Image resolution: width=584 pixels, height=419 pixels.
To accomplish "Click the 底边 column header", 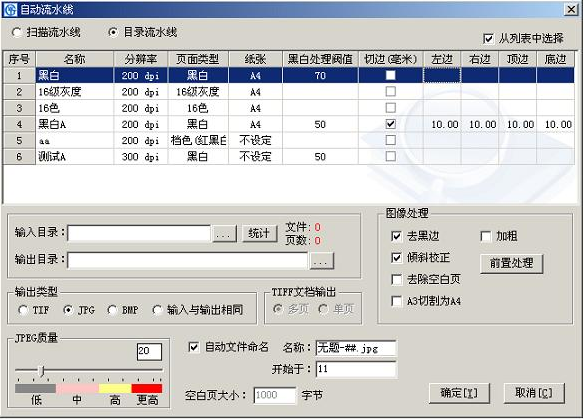I will (555, 59).
